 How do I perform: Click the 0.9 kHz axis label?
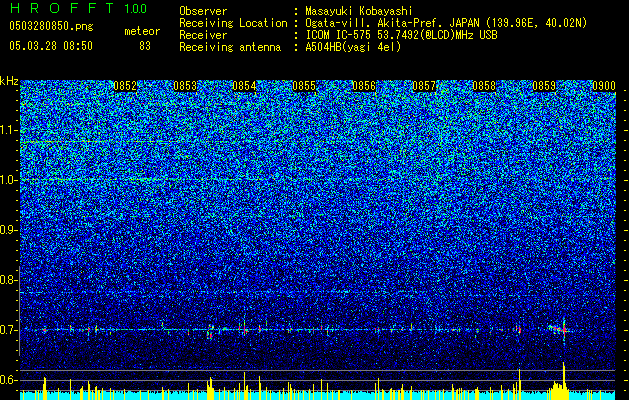(x=8, y=230)
